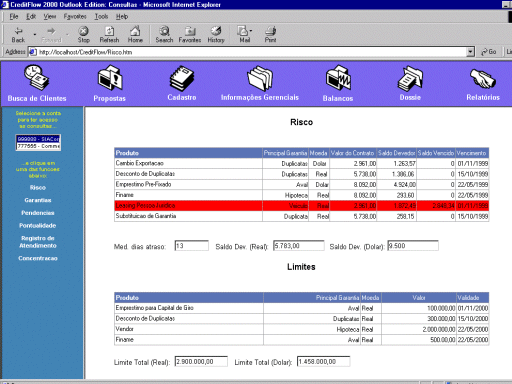The image size is (512, 384).
Task: Open the View menu
Action: click(50, 16)
